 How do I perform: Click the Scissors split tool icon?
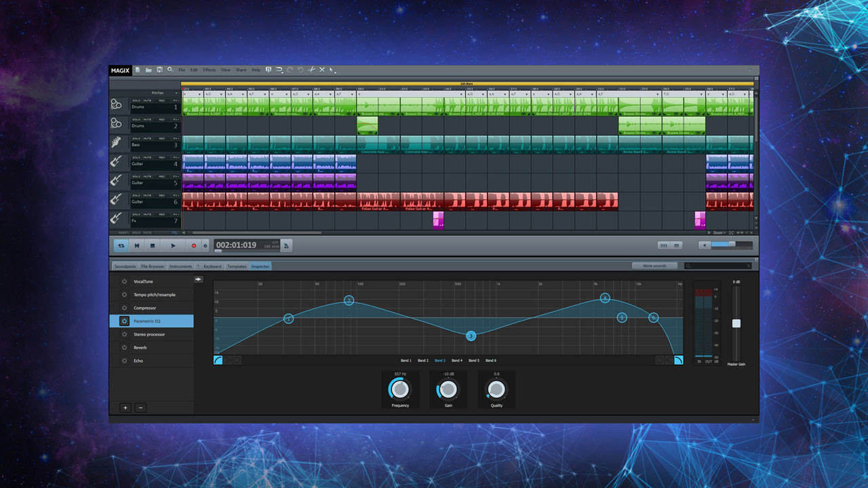pyautogui.click(x=313, y=70)
